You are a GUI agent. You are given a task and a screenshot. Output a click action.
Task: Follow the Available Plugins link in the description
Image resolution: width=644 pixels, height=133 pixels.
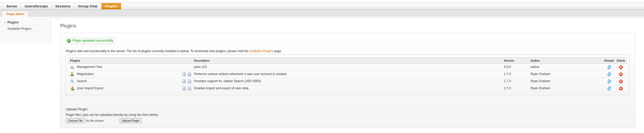[261, 51]
